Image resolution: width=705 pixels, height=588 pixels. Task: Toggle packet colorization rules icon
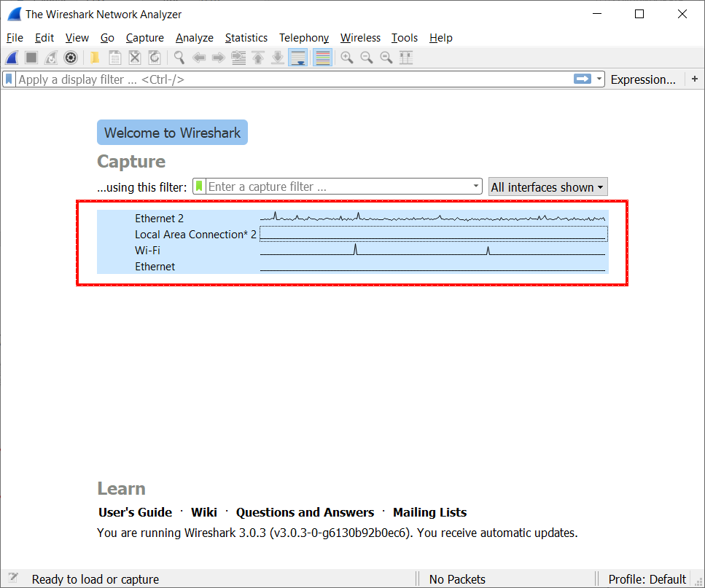coord(322,58)
